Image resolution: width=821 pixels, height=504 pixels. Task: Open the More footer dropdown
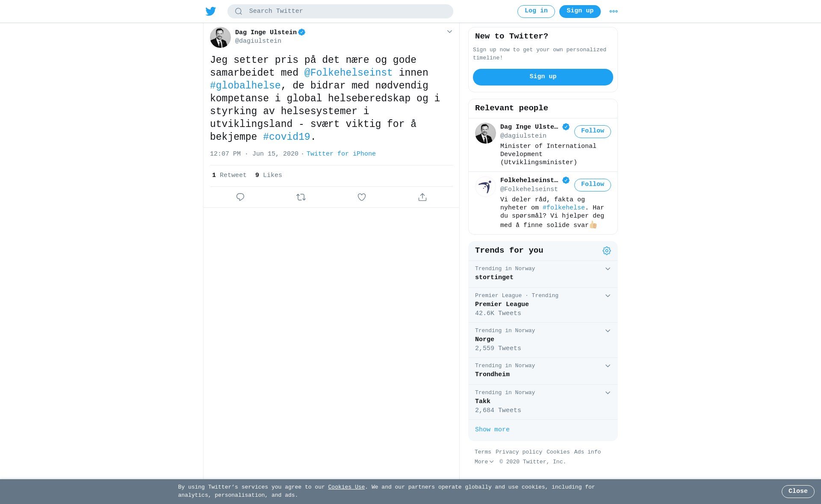click(x=484, y=462)
